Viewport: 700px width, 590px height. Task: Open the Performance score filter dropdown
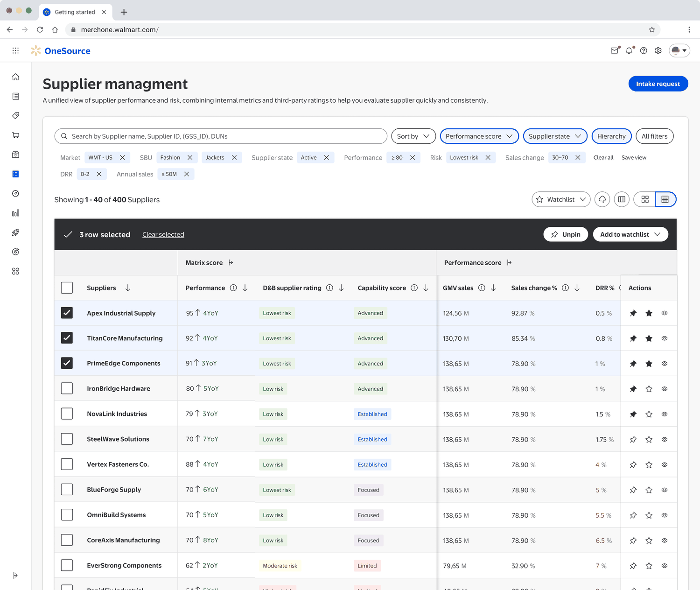(479, 136)
